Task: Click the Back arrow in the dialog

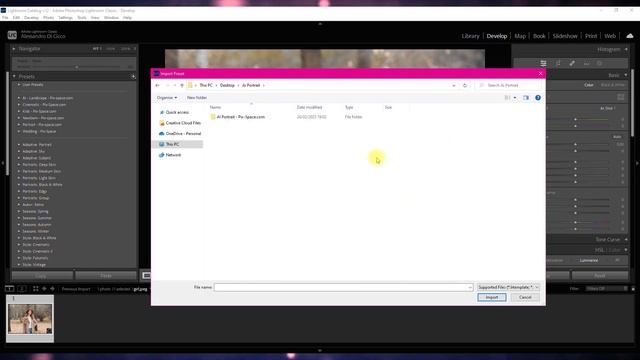Action: click(158, 85)
